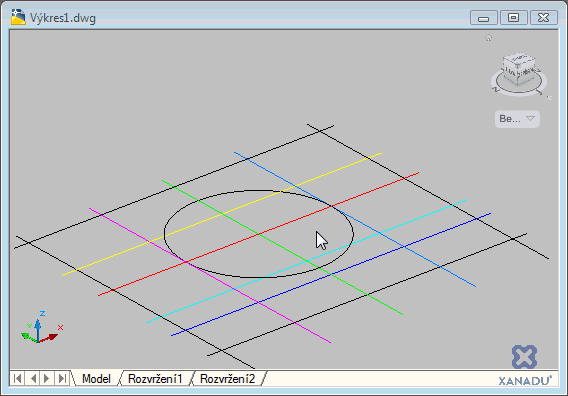The height and width of the screenshot is (396, 568).
Task: Switch to the Model tab
Action: pyautogui.click(x=96, y=379)
